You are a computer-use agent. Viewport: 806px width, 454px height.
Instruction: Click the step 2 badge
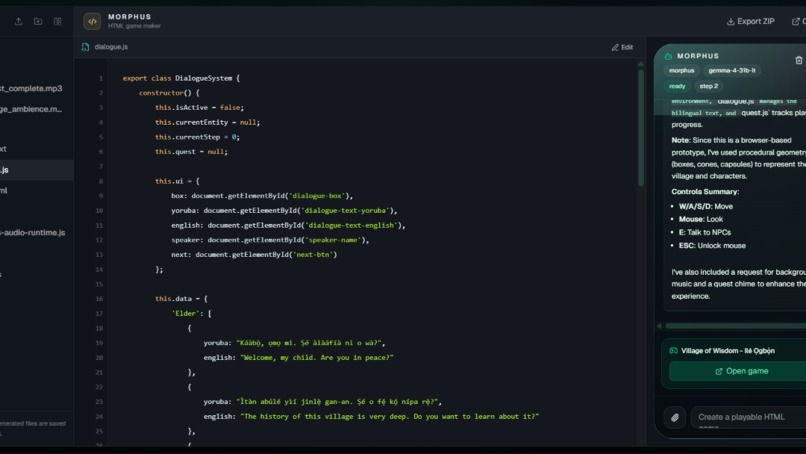[708, 86]
